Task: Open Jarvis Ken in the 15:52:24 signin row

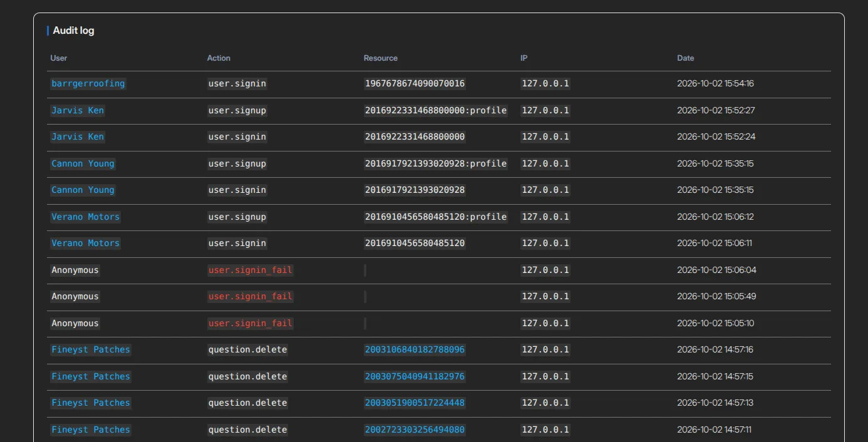Action: coord(78,136)
